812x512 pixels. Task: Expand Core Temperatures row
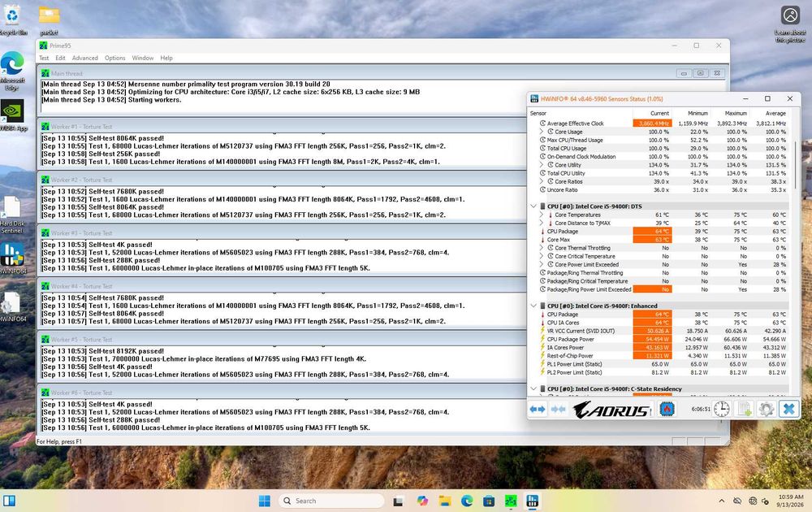tap(542, 215)
